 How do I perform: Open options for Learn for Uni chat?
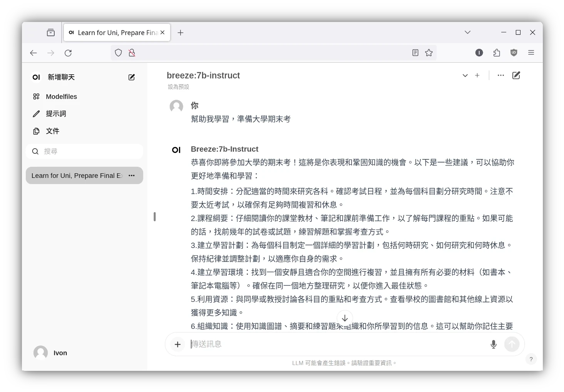(132, 176)
